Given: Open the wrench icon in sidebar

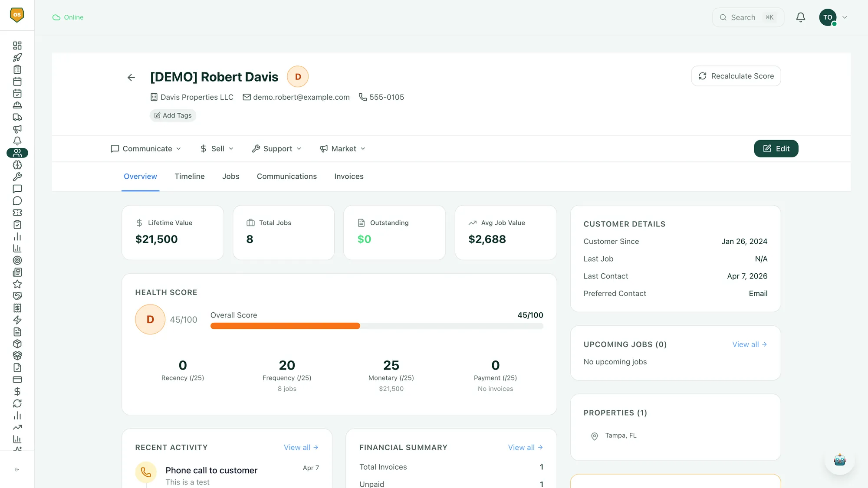Looking at the screenshot, I should pos(17,177).
